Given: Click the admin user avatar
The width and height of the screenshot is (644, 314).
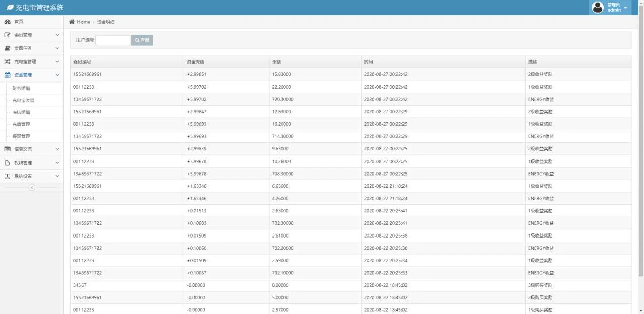Looking at the screenshot, I should click(x=598, y=8).
